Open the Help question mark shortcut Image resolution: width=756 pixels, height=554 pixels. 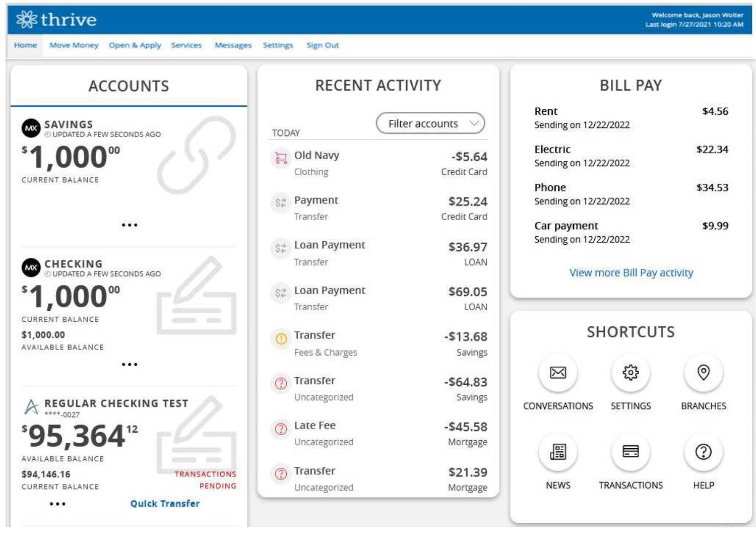point(703,452)
